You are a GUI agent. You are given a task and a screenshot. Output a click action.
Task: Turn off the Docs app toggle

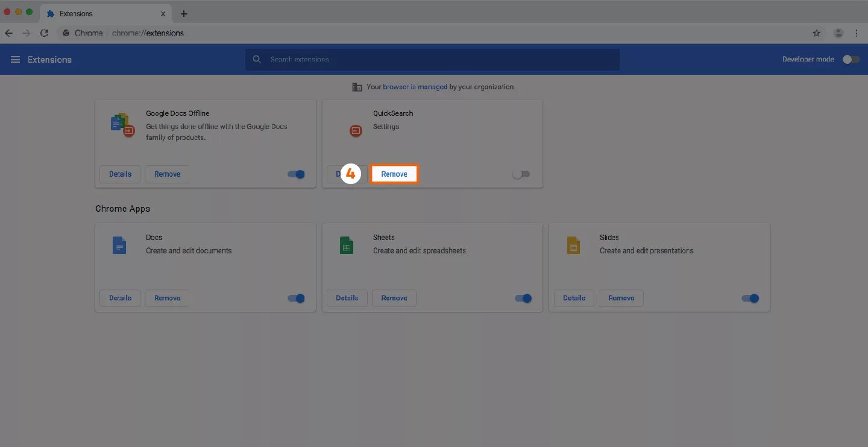point(296,298)
